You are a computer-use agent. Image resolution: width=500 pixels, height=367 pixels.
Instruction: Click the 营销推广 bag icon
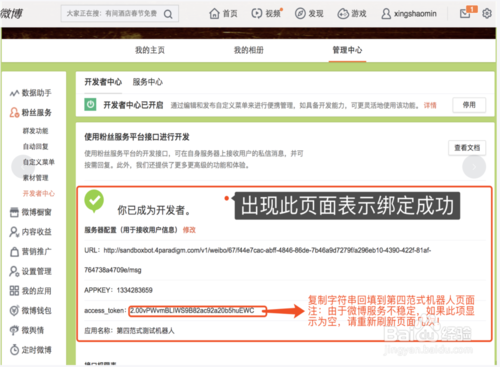coord(14,252)
